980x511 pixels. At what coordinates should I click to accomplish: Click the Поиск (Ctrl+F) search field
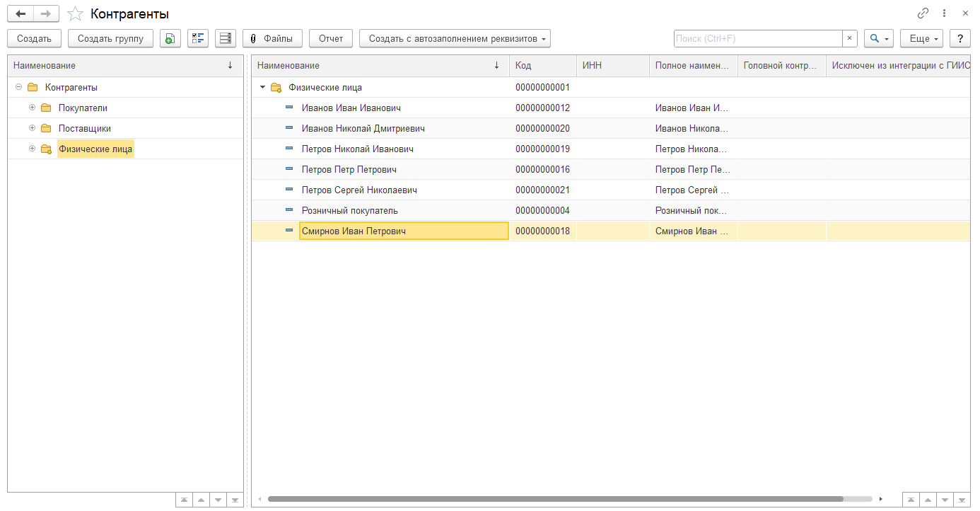click(x=758, y=38)
